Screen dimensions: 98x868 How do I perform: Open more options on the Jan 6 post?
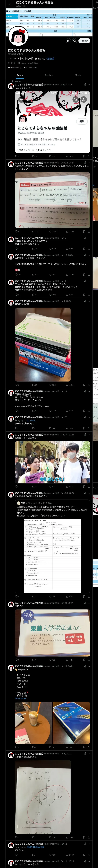tap(89, 281)
